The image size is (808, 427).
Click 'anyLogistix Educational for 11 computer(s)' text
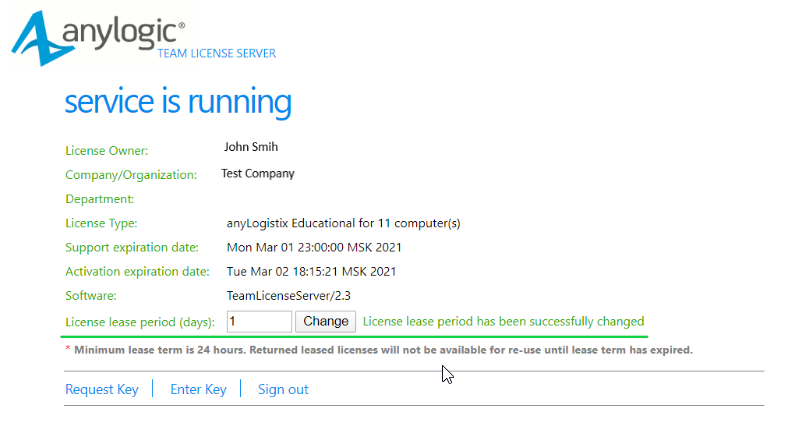[x=343, y=223]
